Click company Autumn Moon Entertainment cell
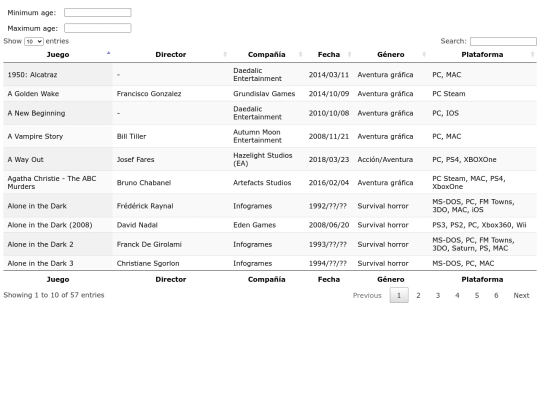 (267, 136)
